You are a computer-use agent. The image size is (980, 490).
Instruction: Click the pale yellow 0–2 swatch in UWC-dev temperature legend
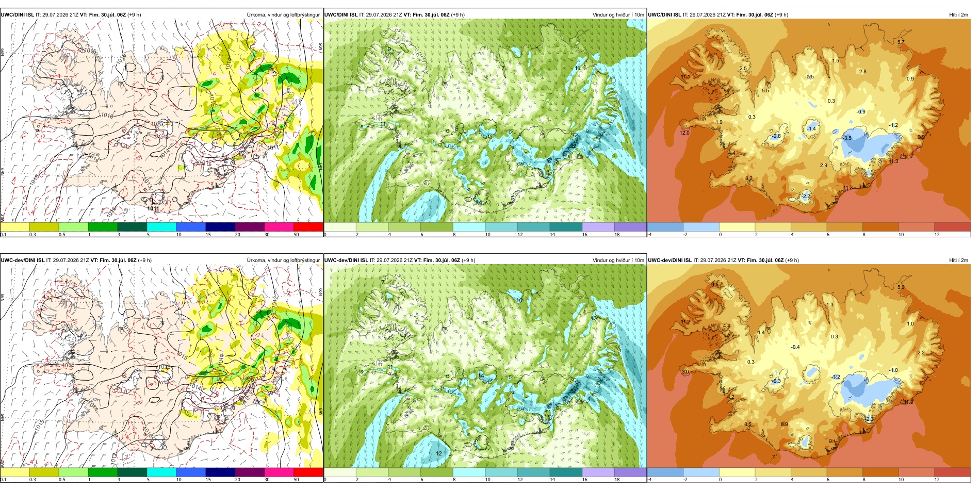tap(737, 472)
